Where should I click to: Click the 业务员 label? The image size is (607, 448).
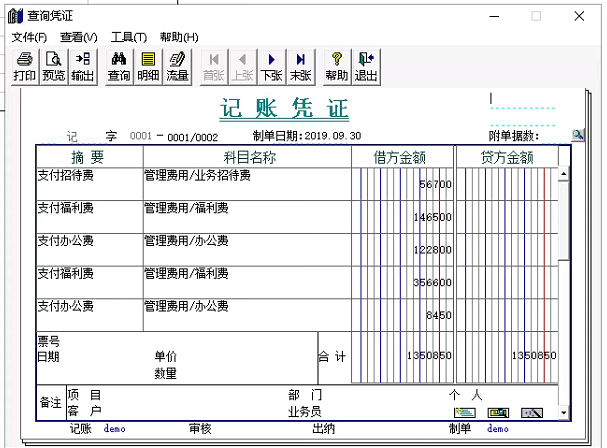pos(305,412)
